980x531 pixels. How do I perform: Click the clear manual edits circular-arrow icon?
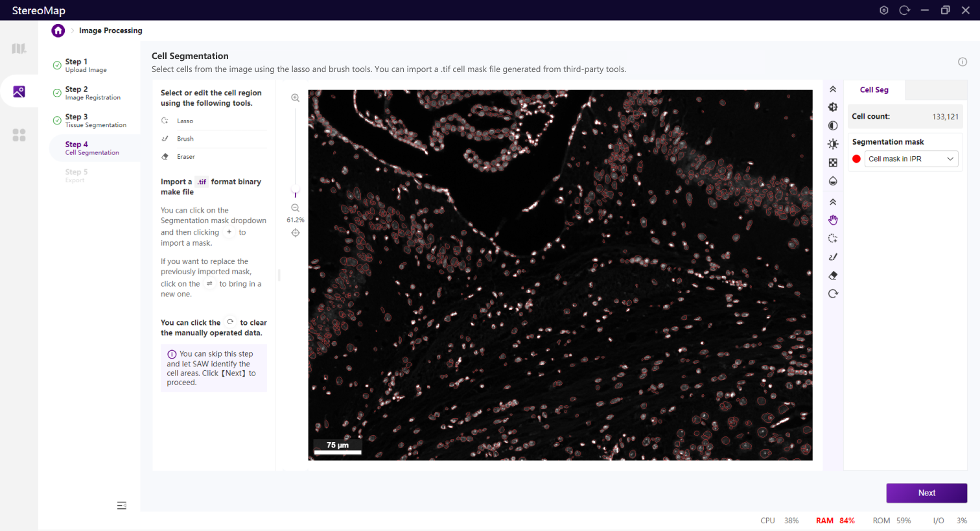833,294
